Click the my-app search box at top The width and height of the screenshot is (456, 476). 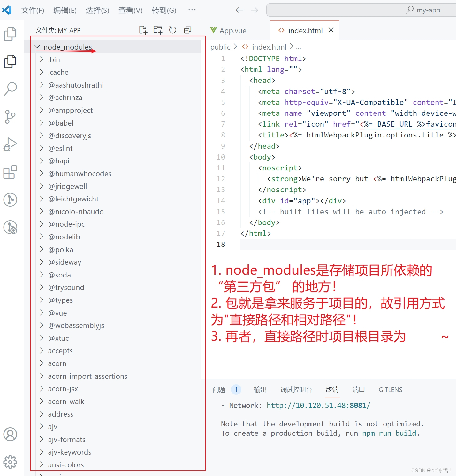361,10
